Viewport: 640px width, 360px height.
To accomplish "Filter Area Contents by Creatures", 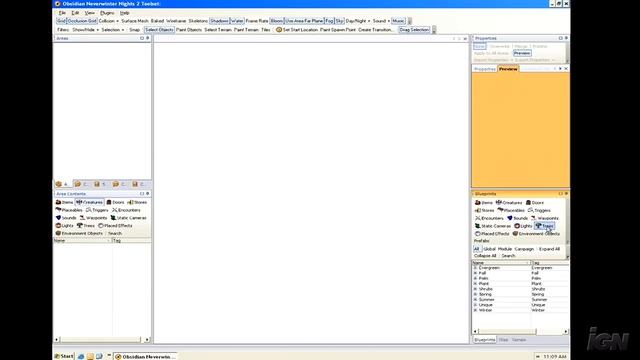I will point(89,202).
